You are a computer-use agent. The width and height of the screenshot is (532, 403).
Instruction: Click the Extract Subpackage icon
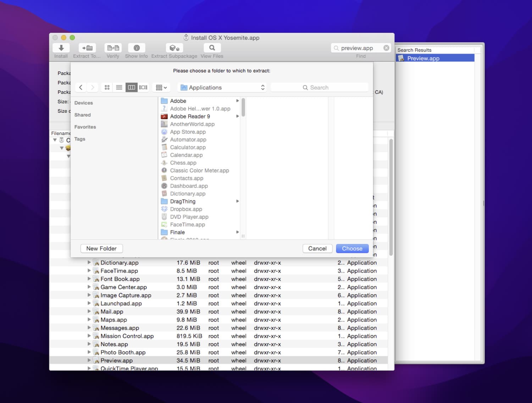click(x=174, y=48)
